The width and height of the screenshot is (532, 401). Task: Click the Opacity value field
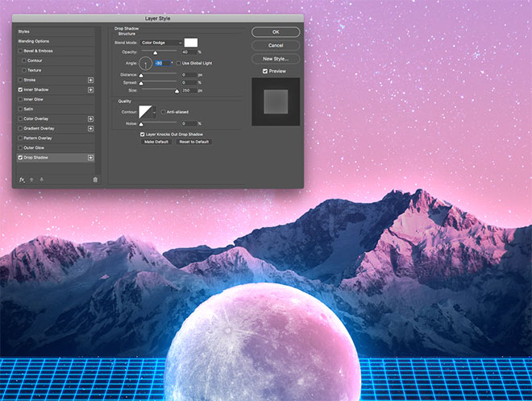click(189, 52)
